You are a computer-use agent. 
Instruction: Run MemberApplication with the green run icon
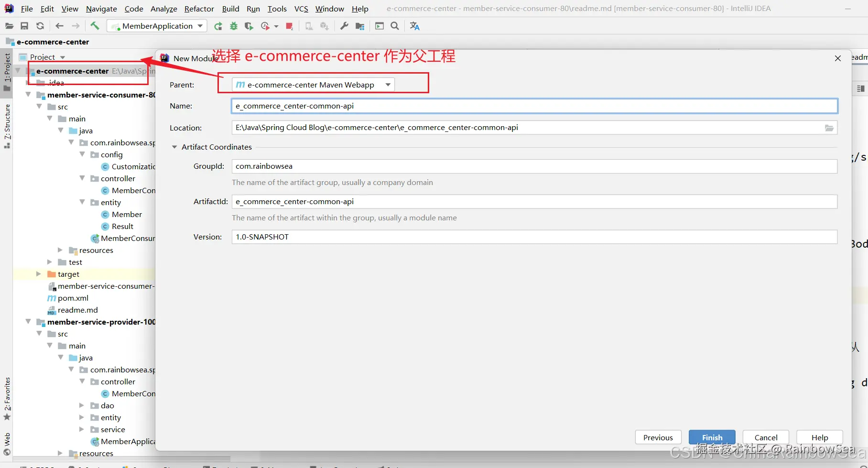pos(218,26)
